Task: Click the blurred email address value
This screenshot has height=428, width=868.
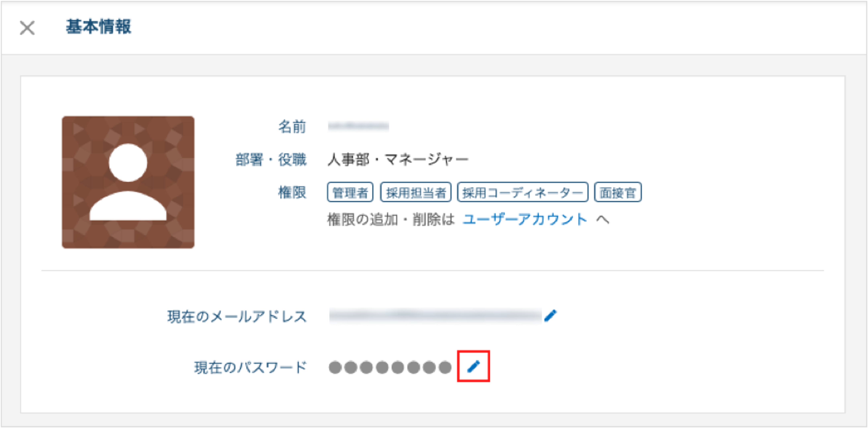Action: pyautogui.click(x=435, y=316)
